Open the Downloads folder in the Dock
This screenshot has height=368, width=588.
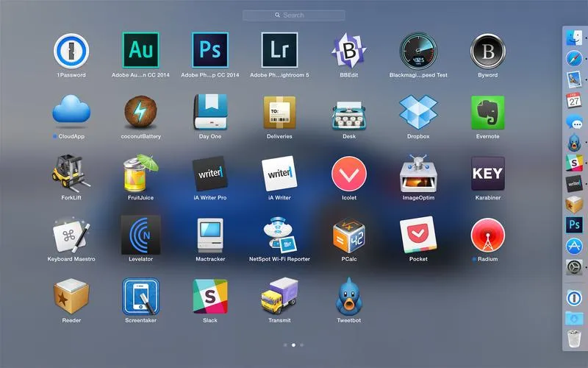[x=574, y=319]
